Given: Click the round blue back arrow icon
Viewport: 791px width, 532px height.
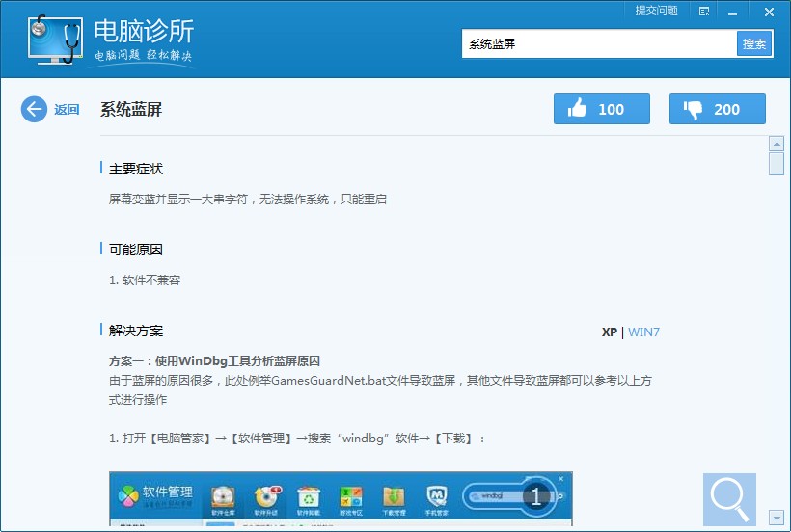Looking at the screenshot, I should [34, 109].
